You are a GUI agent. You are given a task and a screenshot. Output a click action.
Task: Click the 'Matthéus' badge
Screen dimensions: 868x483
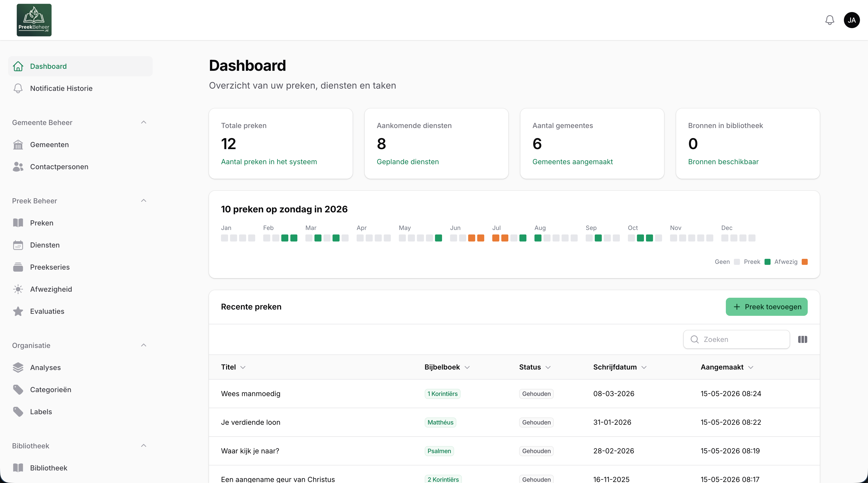(440, 422)
